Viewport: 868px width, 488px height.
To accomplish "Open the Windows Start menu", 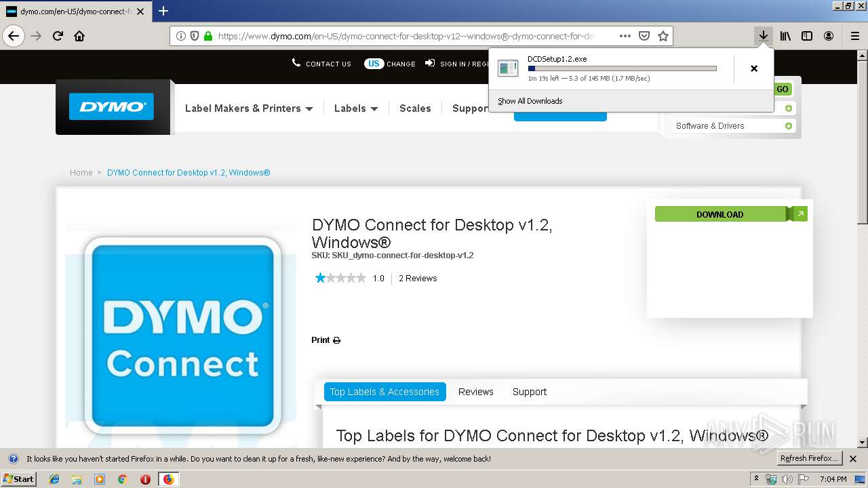I will [x=19, y=479].
